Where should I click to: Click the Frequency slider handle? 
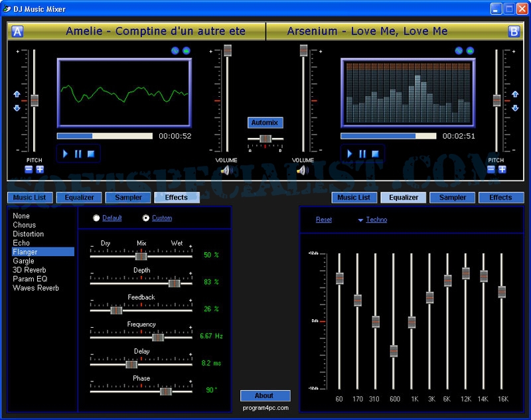pos(158,338)
